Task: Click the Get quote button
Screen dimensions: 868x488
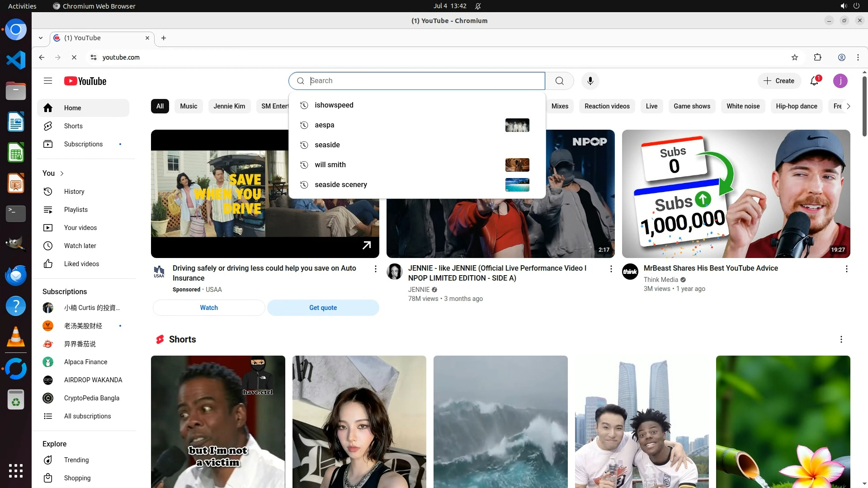Action: pos(323,308)
